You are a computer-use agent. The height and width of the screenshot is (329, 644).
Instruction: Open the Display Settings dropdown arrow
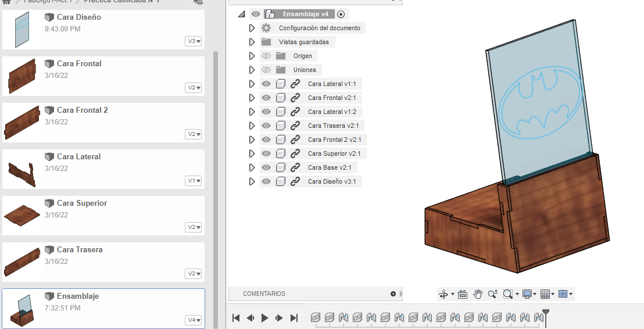click(535, 294)
